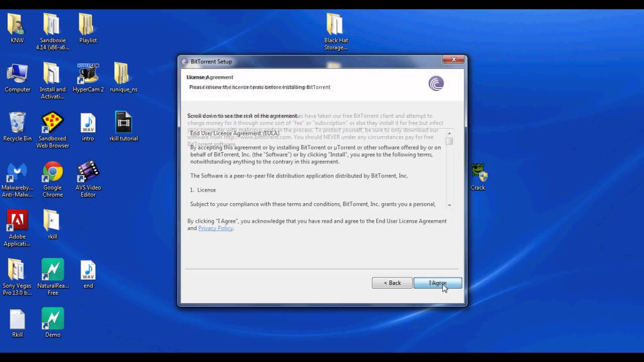Click the BitTorrent Setup title bar icon
Viewport: 644px width, 362px height.
coord(185,62)
